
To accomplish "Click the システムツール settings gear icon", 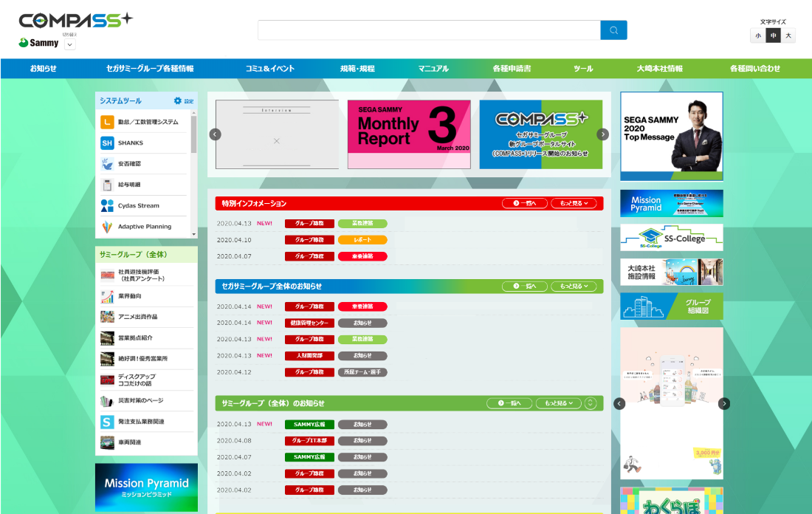I will pos(178,100).
